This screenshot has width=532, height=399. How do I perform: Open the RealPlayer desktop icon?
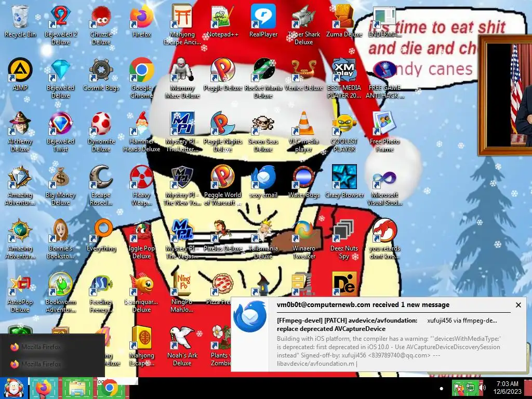[x=263, y=21]
